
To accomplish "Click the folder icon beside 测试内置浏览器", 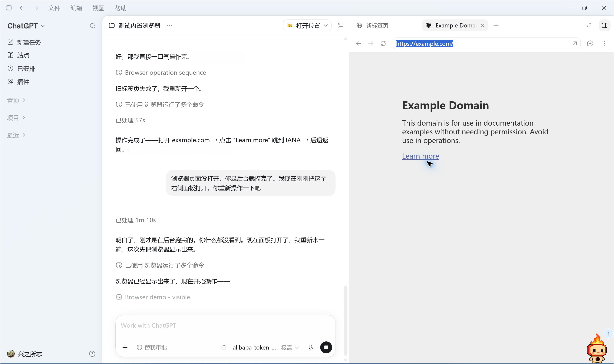I will tap(112, 26).
